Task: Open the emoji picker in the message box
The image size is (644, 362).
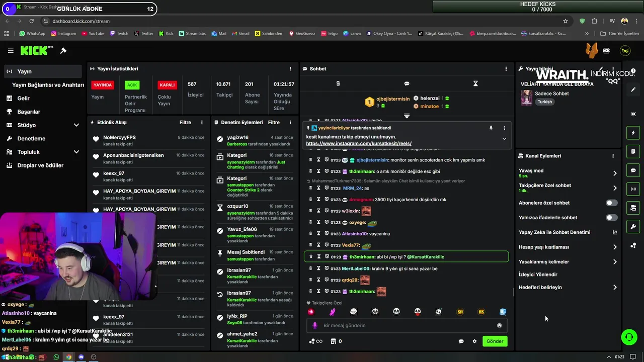Action: pos(499,325)
